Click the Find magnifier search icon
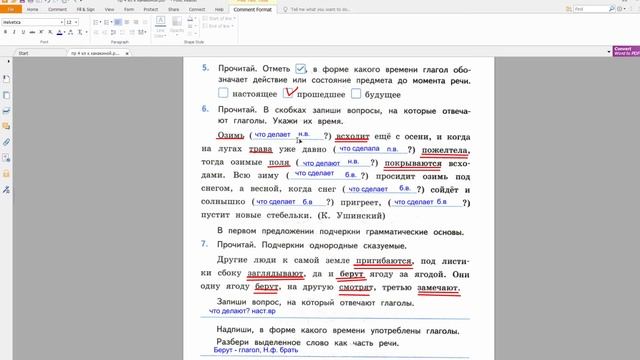Viewport: 640px width, 360px height. [611, 9]
